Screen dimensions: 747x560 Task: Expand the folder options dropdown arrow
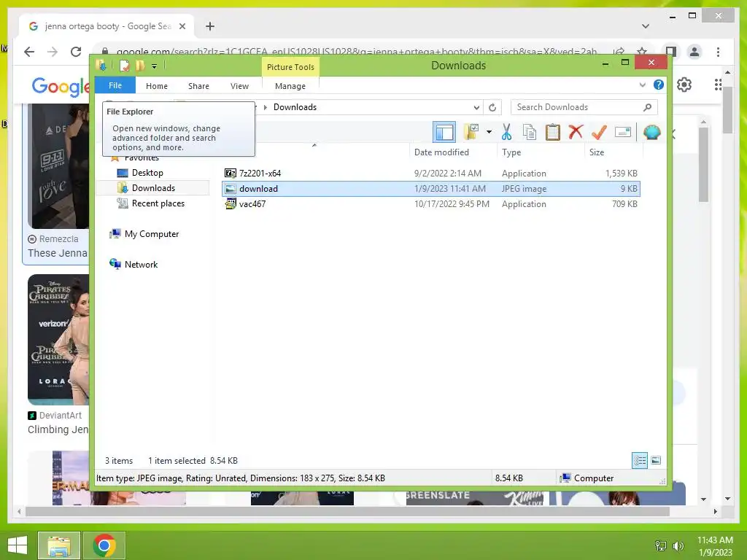click(x=489, y=132)
